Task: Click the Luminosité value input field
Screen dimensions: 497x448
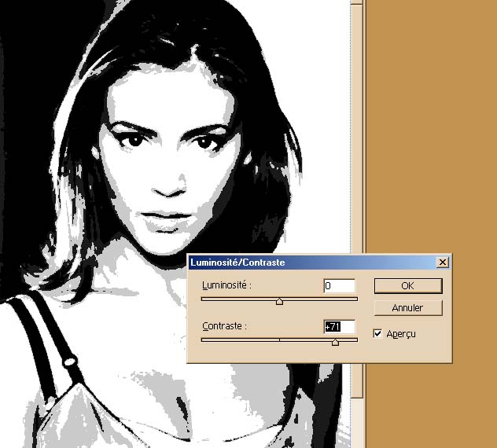Action: pos(340,286)
